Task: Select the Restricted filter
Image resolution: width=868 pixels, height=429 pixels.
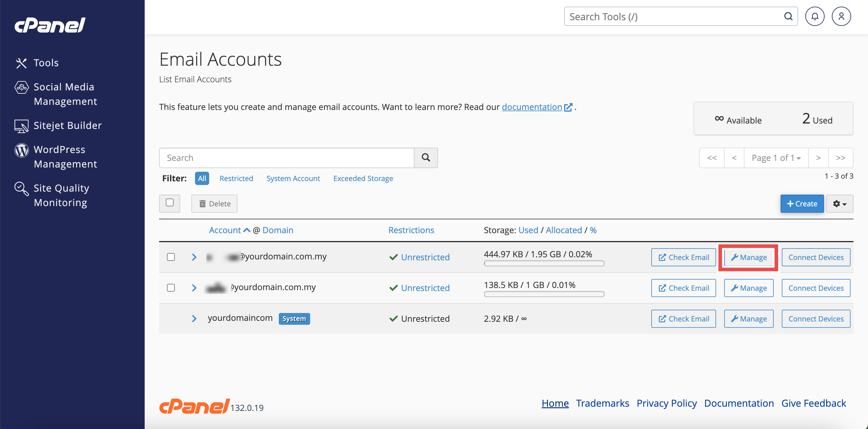Action: click(x=236, y=178)
